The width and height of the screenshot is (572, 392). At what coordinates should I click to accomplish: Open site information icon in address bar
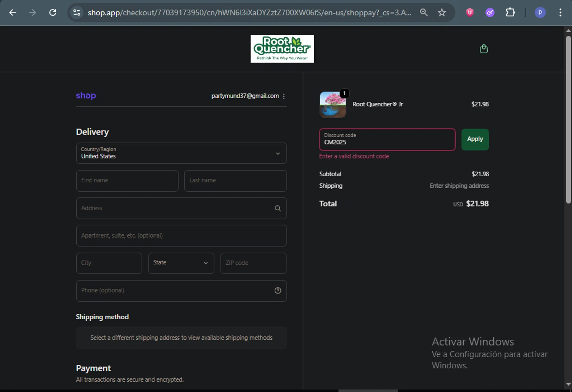click(77, 13)
